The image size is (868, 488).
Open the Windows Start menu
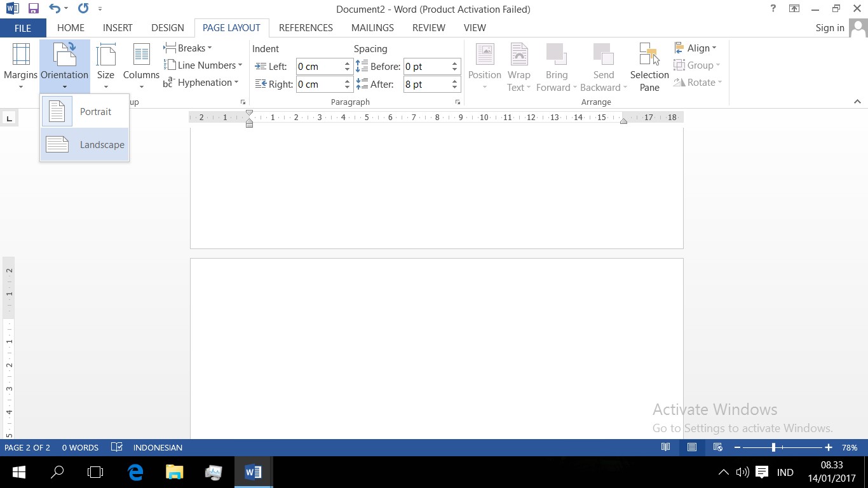[x=19, y=472]
